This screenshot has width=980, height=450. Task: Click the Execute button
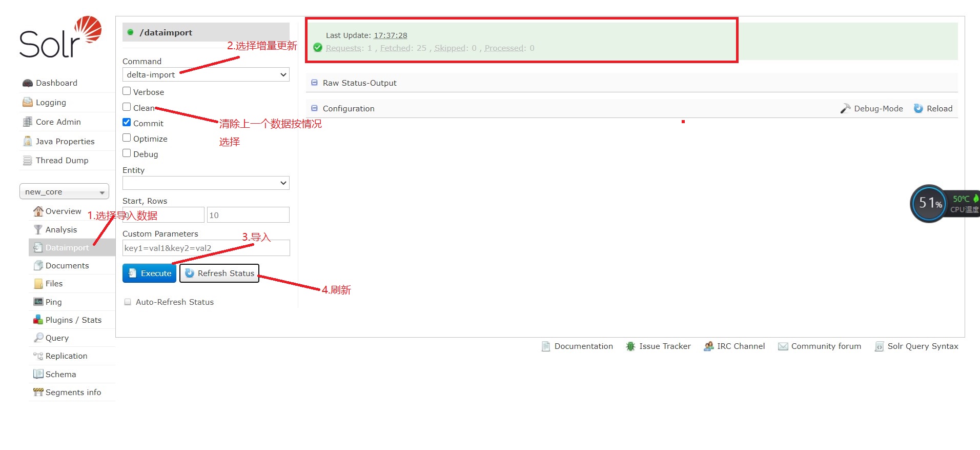pyautogui.click(x=149, y=273)
